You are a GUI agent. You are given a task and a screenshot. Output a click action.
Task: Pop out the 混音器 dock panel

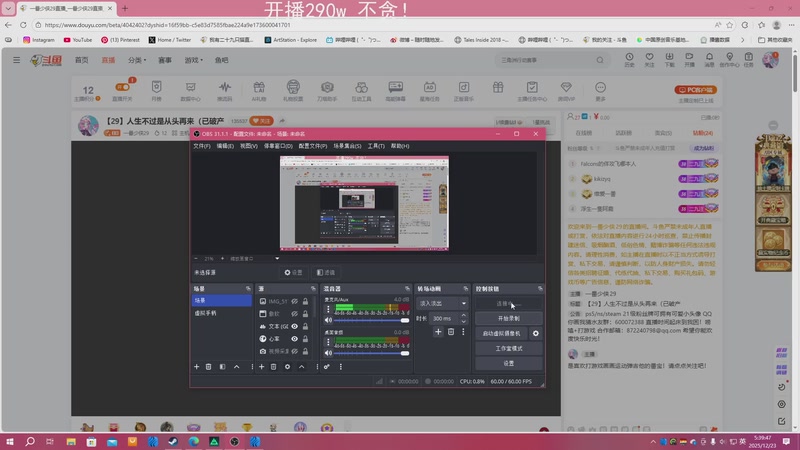click(x=407, y=289)
